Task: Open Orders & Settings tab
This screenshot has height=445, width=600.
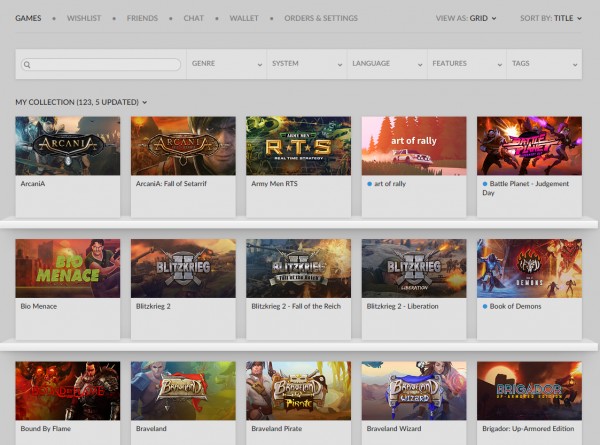Action: tap(321, 18)
